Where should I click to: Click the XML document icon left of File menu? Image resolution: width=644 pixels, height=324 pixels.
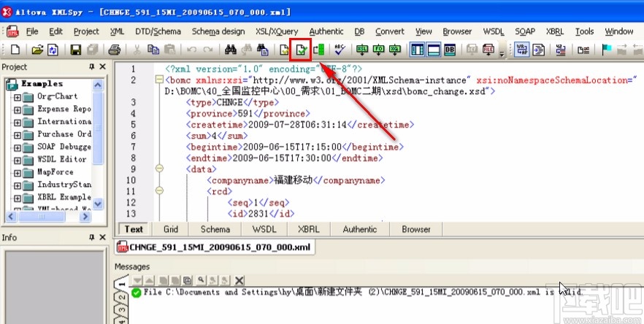[13, 31]
